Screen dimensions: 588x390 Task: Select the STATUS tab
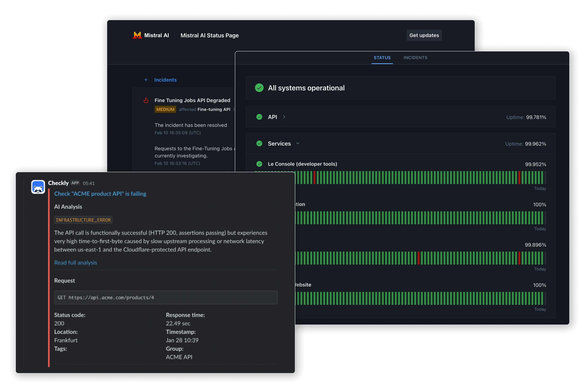[382, 58]
